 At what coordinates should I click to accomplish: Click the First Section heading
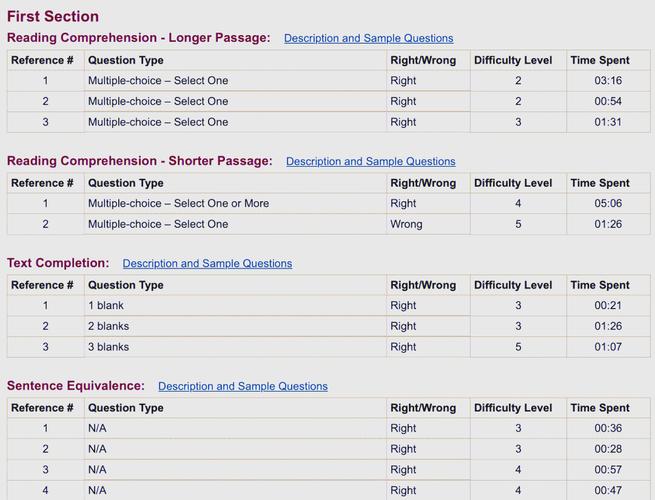click(x=53, y=16)
